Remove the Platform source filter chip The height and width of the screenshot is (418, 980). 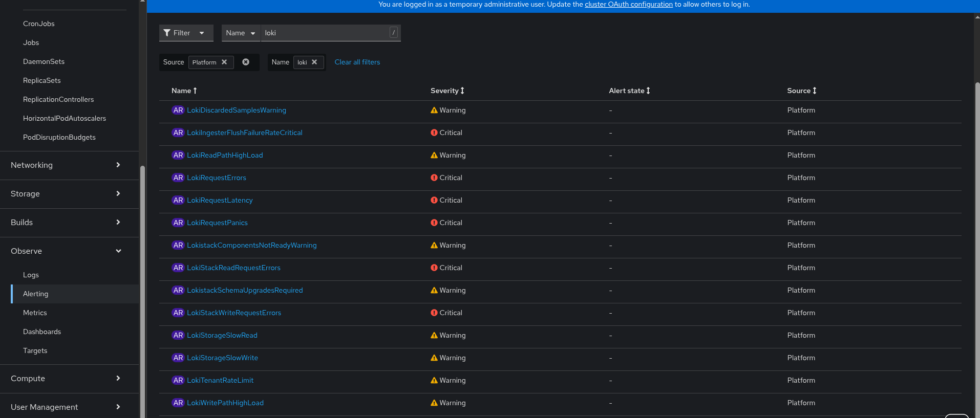tap(224, 62)
